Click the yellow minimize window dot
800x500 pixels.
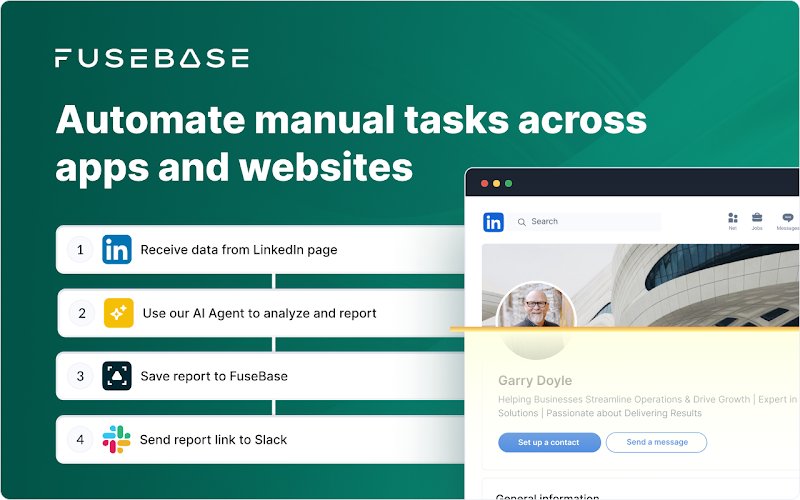[496, 184]
